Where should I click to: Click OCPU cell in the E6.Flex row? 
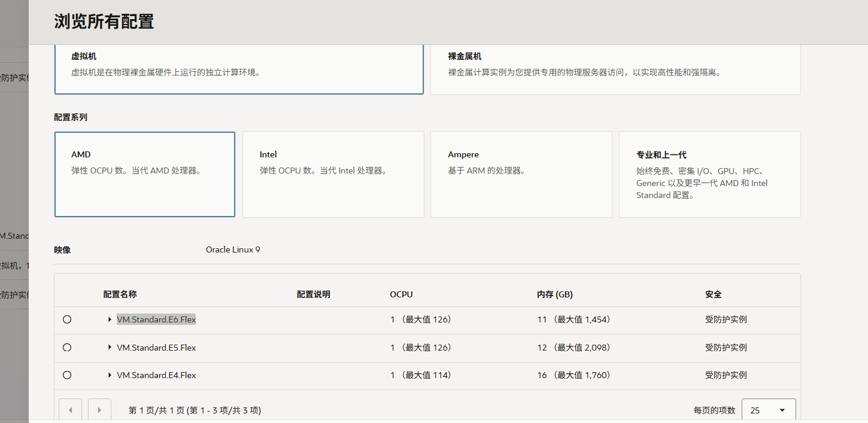(423, 319)
